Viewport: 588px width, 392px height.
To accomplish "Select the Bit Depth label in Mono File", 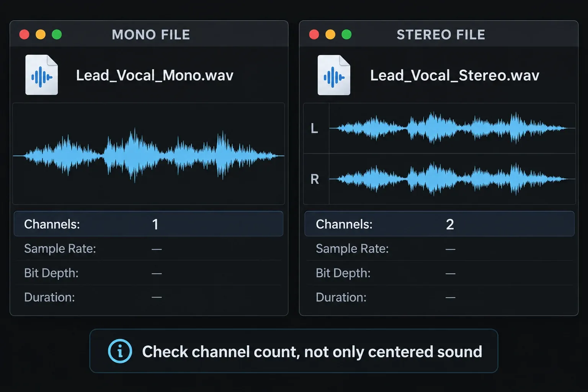I will click(x=51, y=273).
